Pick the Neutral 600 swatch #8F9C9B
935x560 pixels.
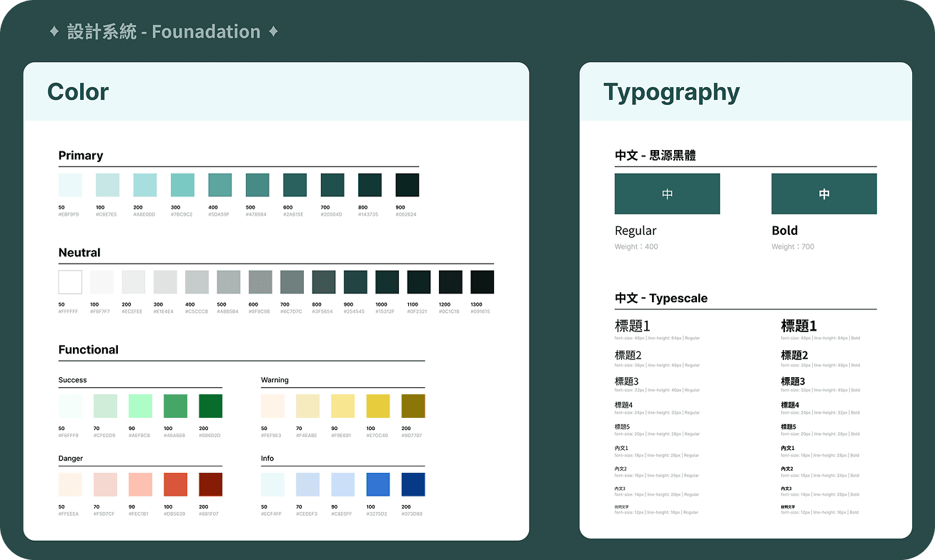point(260,282)
